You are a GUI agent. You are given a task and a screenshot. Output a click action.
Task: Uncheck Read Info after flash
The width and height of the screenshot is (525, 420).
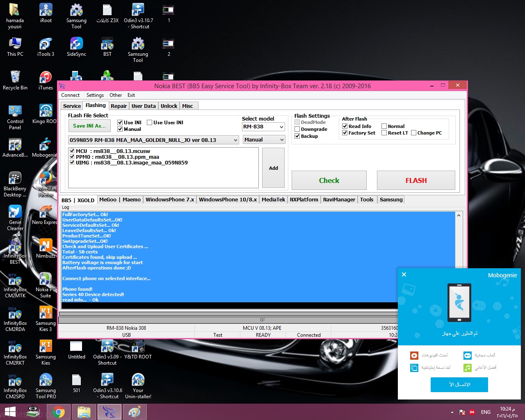pos(345,126)
